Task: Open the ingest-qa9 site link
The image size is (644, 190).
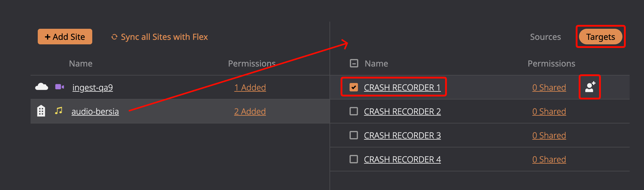Action: 93,87
